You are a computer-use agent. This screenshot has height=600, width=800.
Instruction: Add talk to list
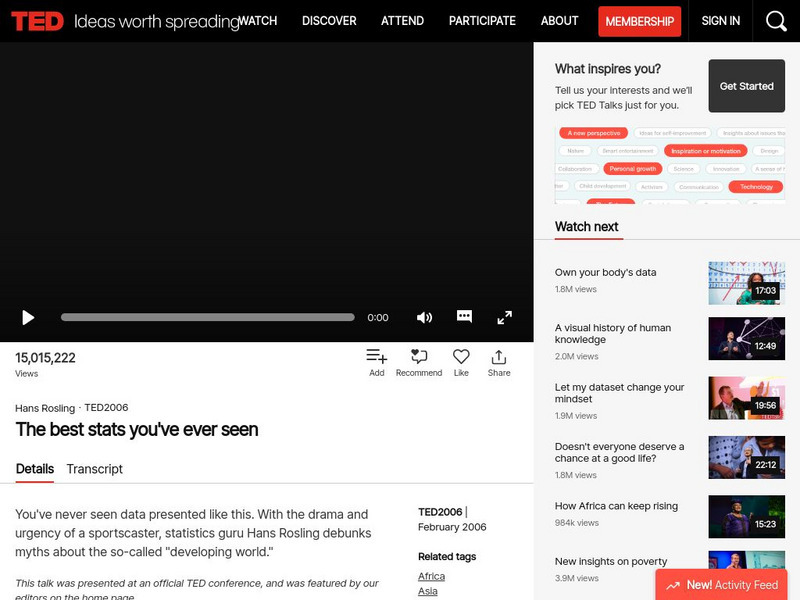click(x=377, y=363)
